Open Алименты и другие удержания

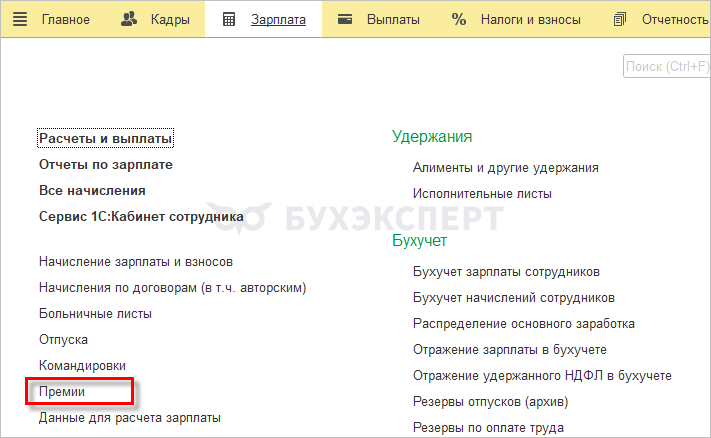point(505,168)
